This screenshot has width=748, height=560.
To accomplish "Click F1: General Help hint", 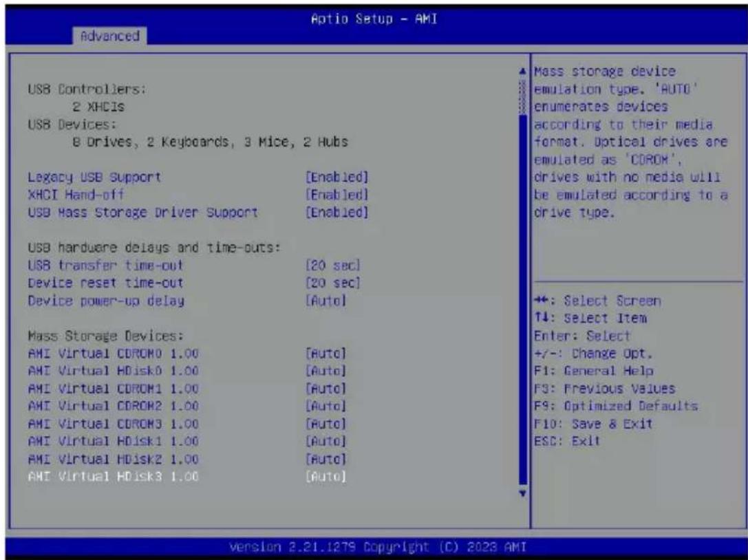I will [593, 371].
